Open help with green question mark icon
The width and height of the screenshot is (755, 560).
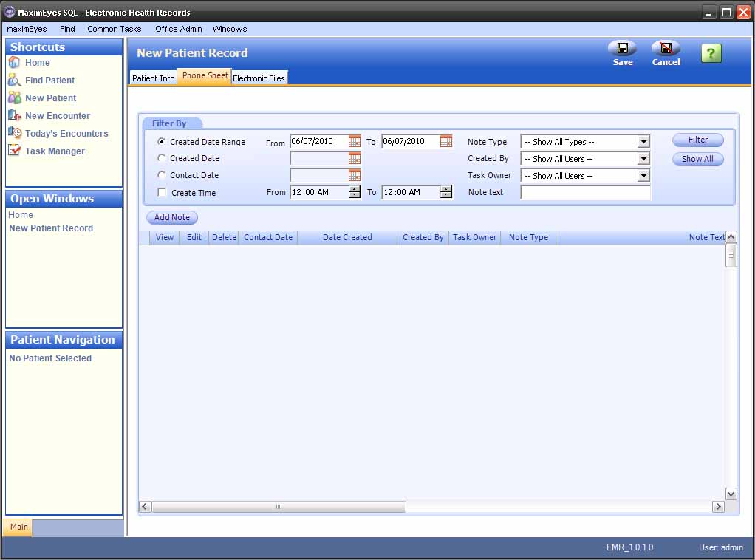[711, 53]
